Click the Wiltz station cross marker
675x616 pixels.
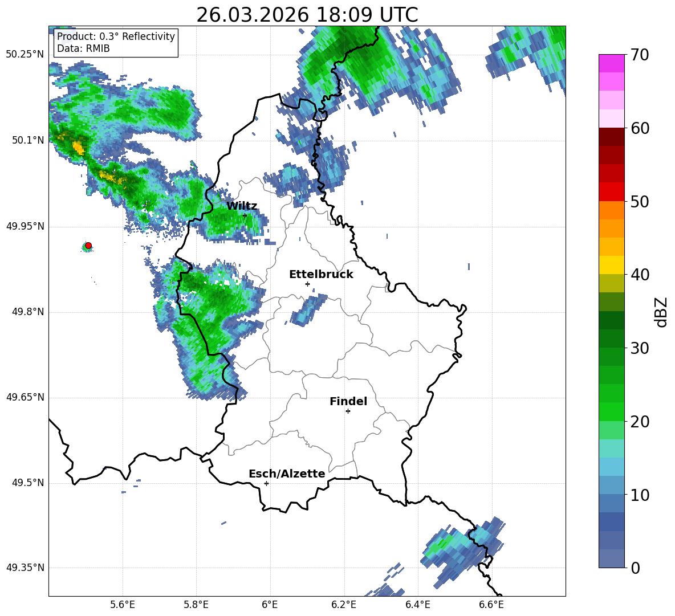coord(245,215)
